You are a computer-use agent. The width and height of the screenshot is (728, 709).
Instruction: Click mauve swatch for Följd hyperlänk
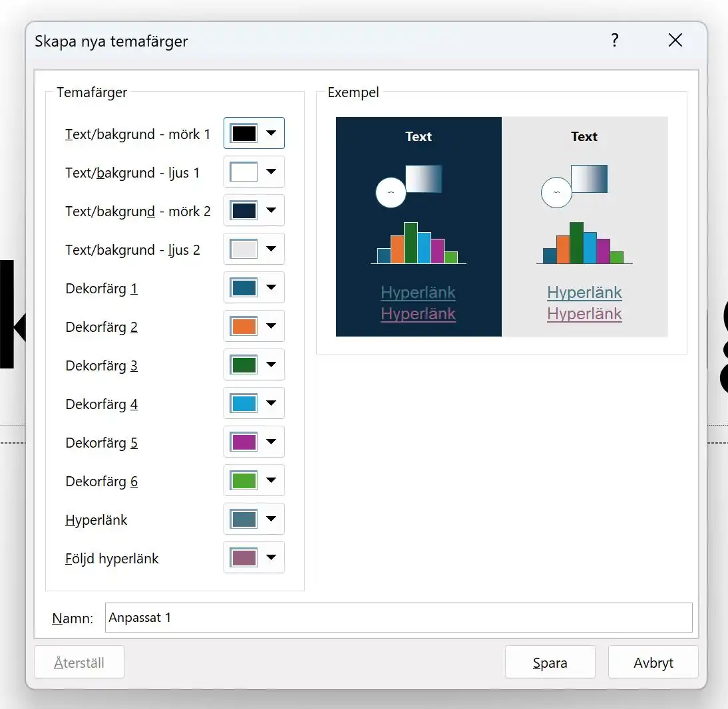coord(244,557)
